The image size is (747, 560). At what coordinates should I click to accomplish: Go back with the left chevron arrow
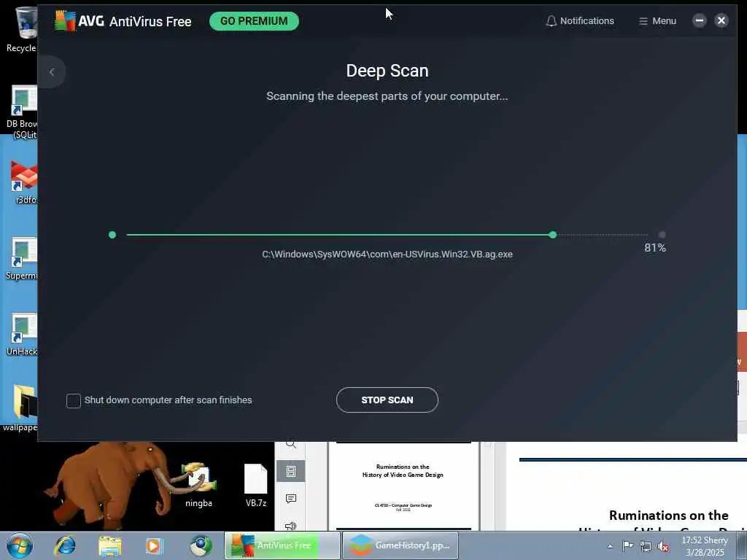(x=52, y=72)
